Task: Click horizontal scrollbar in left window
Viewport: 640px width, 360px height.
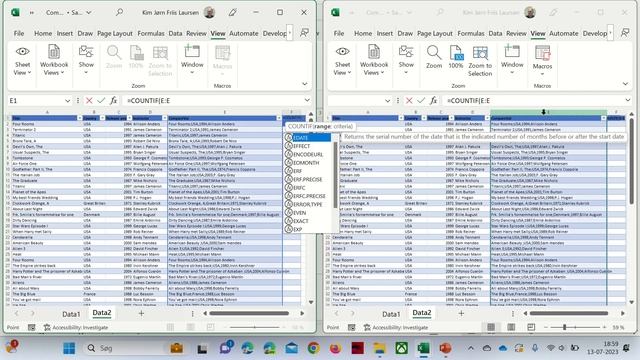Action: 249,313
